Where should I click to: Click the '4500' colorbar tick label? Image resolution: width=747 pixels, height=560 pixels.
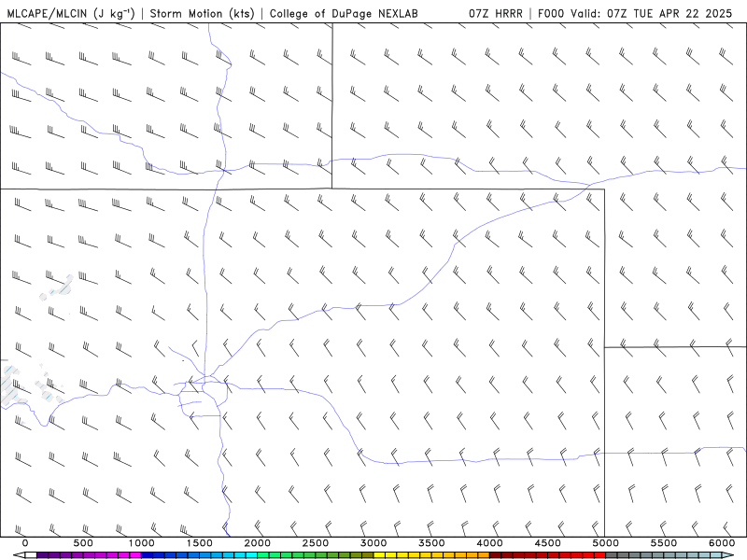pos(548,543)
